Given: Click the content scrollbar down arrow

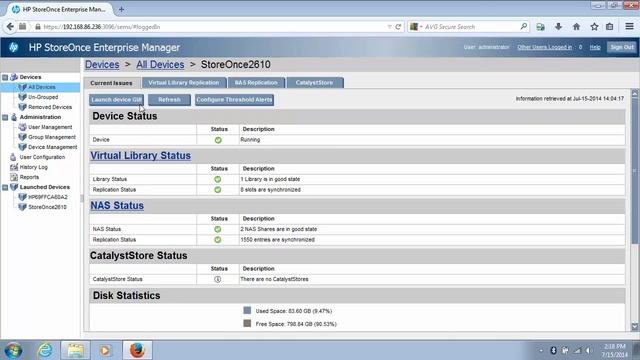Looking at the screenshot, I should [635, 327].
